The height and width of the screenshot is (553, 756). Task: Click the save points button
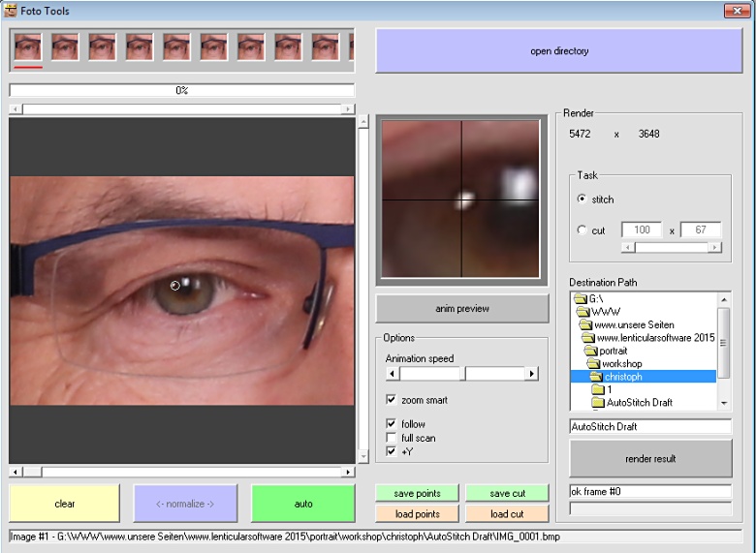pyautogui.click(x=417, y=494)
